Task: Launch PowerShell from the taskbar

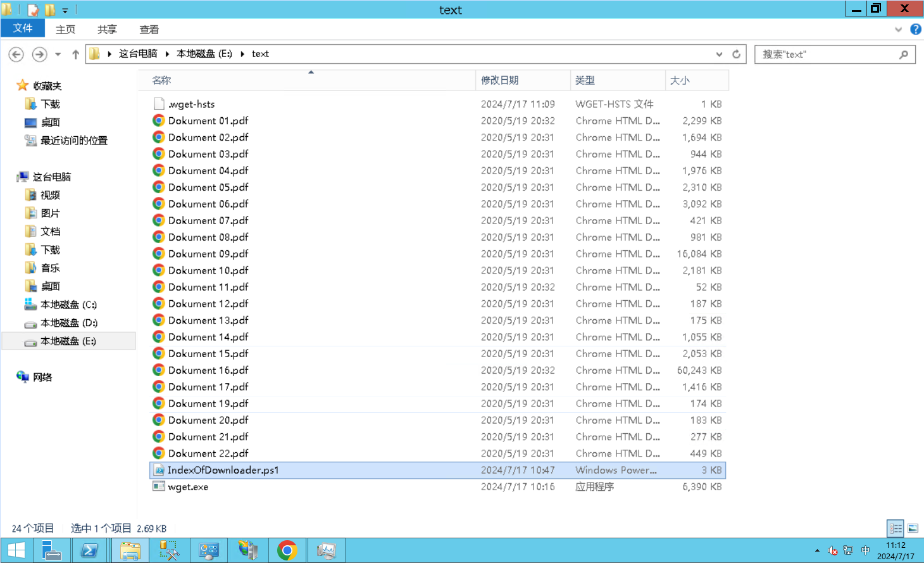Action: pyautogui.click(x=89, y=550)
